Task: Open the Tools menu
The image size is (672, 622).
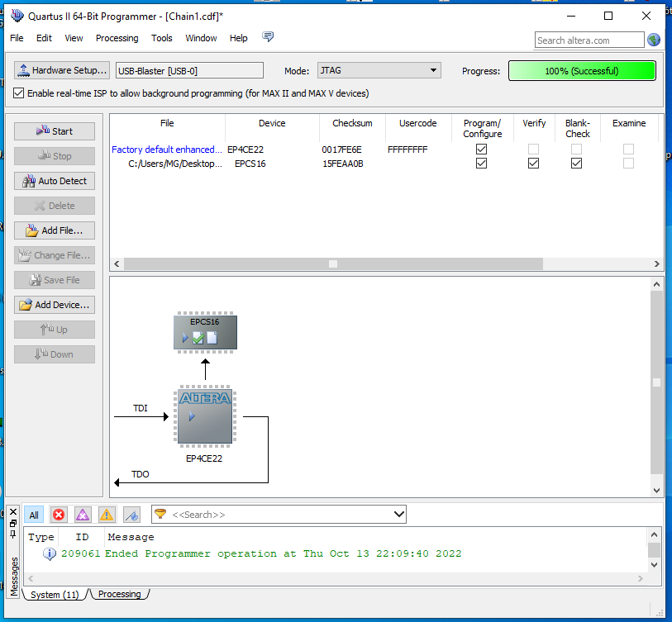Action: 161,38
